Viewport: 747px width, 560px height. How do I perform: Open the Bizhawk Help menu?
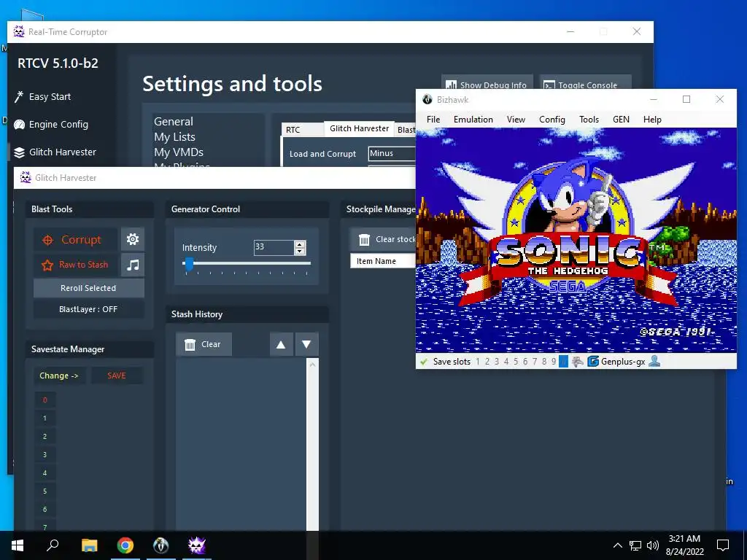coord(652,120)
